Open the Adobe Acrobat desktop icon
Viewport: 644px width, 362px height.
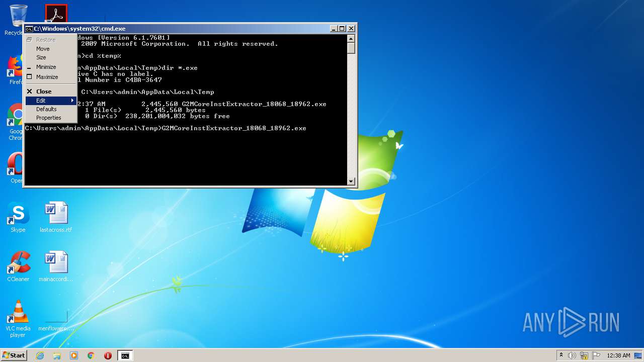point(56,14)
